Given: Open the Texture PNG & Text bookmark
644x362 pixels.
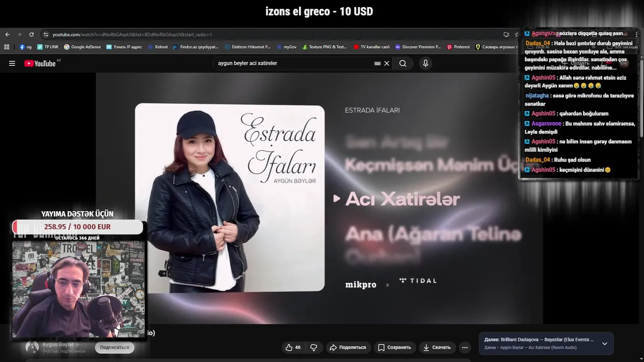Looking at the screenshot, I should click(325, 47).
